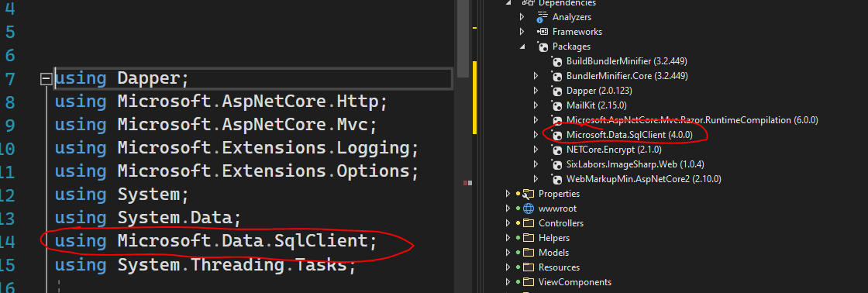Select the Packages tree item
Image resolution: width=868 pixels, height=293 pixels.
click(571, 47)
